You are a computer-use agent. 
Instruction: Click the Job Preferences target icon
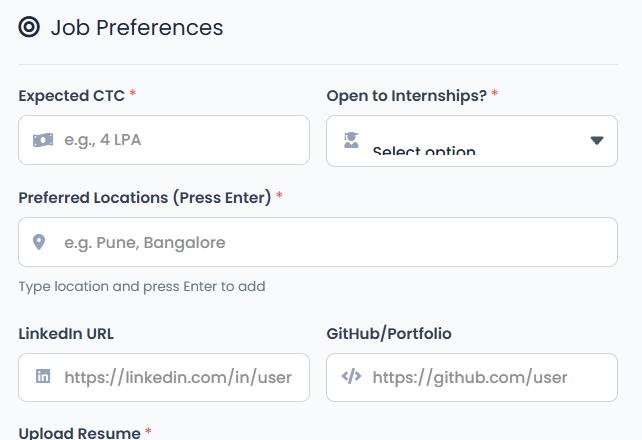point(30,28)
